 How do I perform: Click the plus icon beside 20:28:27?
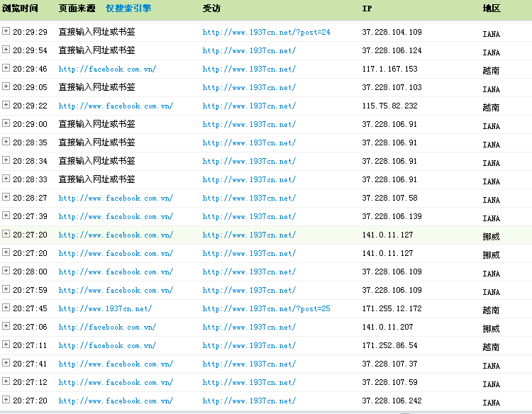click(x=6, y=197)
